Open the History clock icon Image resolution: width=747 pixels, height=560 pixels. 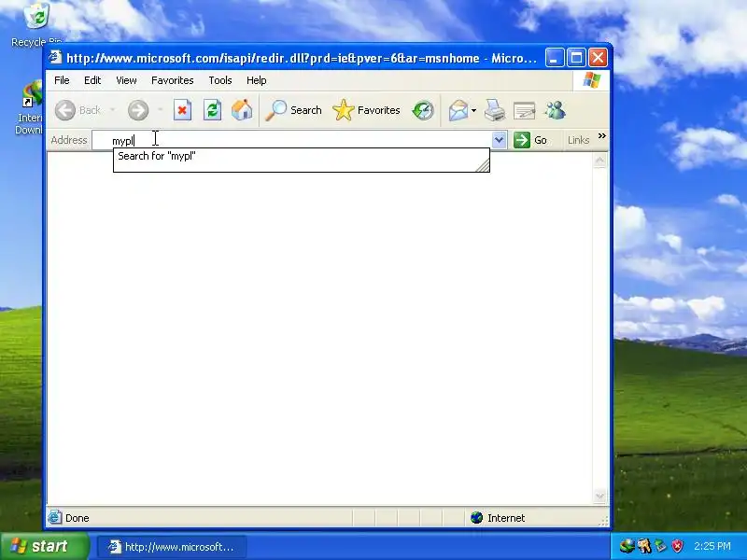(x=423, y=110)
